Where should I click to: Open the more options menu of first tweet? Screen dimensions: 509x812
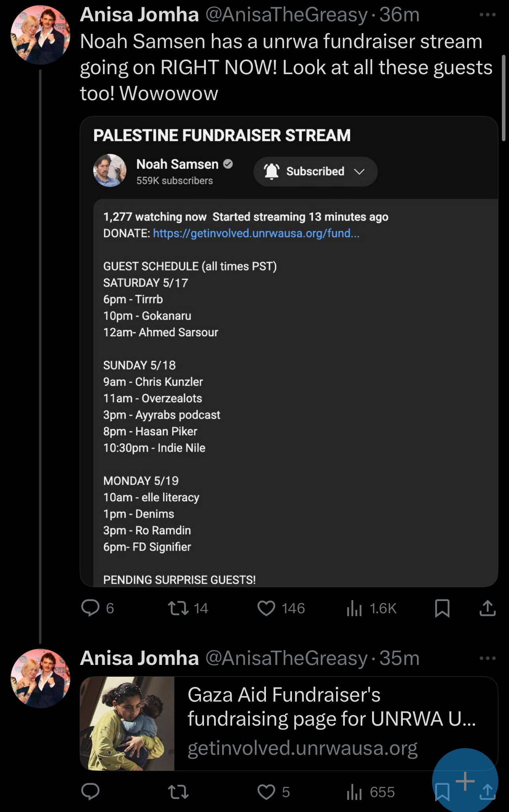click(x=487, y=15)
